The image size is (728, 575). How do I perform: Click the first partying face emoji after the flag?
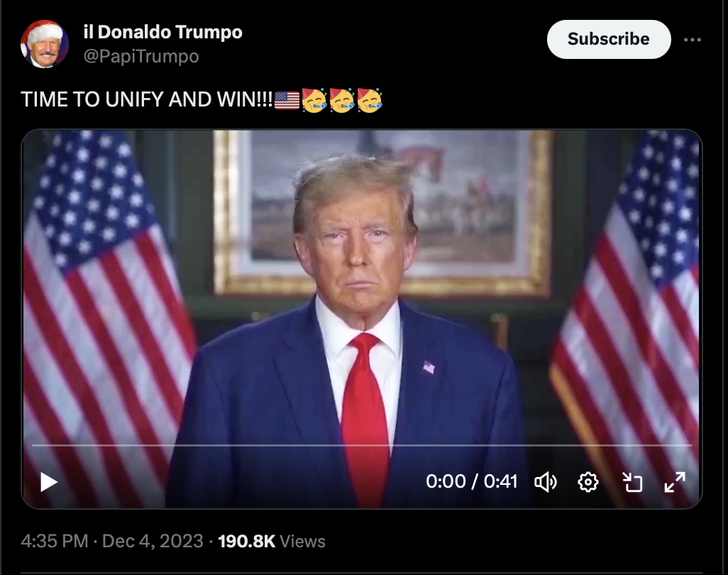click(x=314, y=100)
